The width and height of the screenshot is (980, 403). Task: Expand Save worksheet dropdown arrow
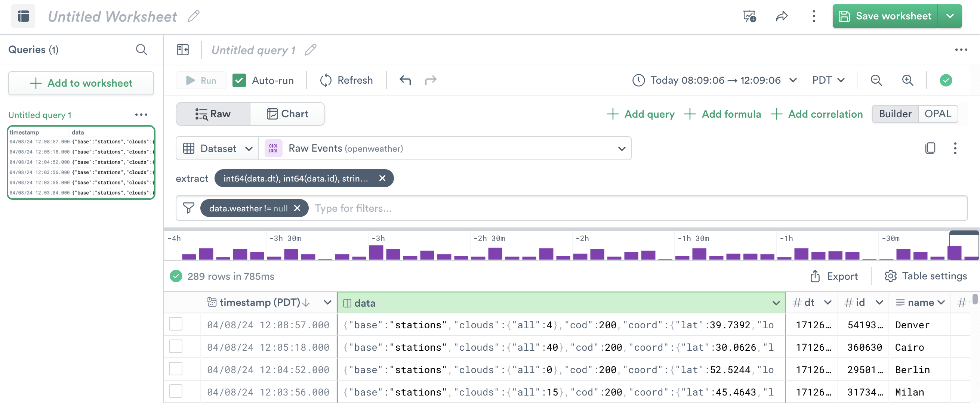pyautogui.click(x=950, y=16)
